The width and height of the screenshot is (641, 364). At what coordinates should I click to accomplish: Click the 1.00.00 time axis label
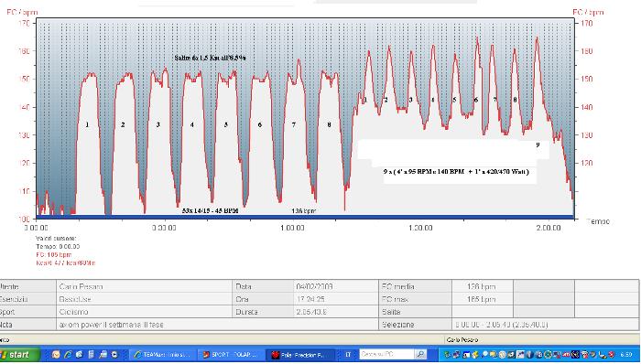tap(293, 228)
